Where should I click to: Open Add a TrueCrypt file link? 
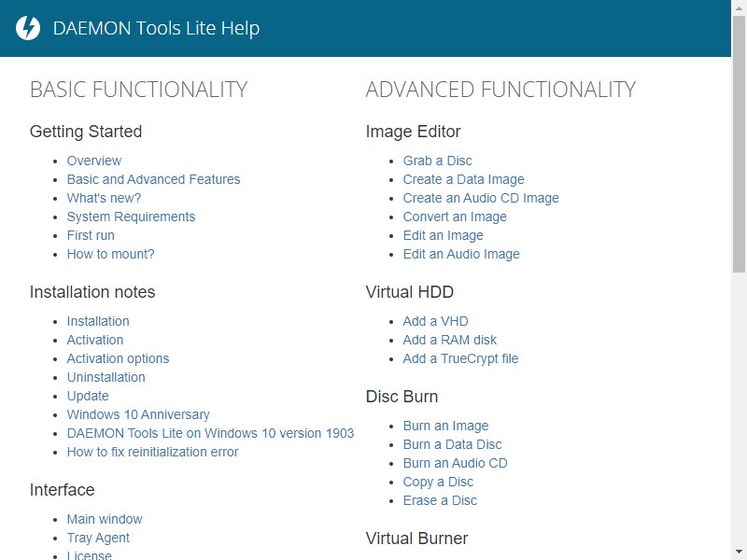pos(460,358)
